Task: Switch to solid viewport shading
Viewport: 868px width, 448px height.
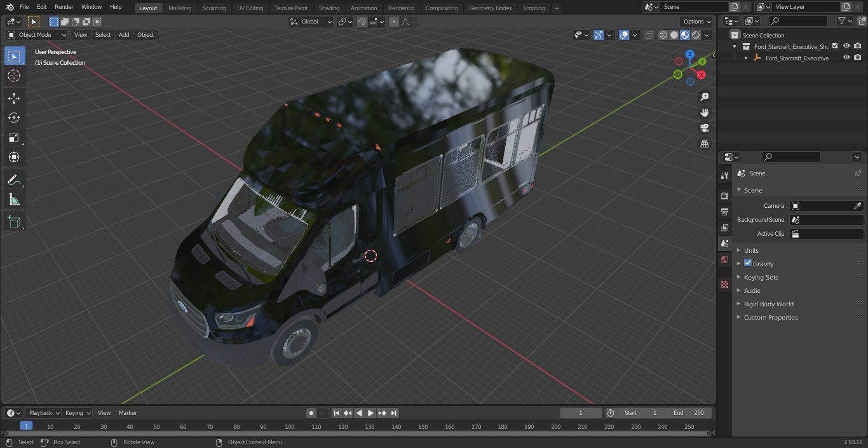Action: pyautogui.click(x=674, y=35)
